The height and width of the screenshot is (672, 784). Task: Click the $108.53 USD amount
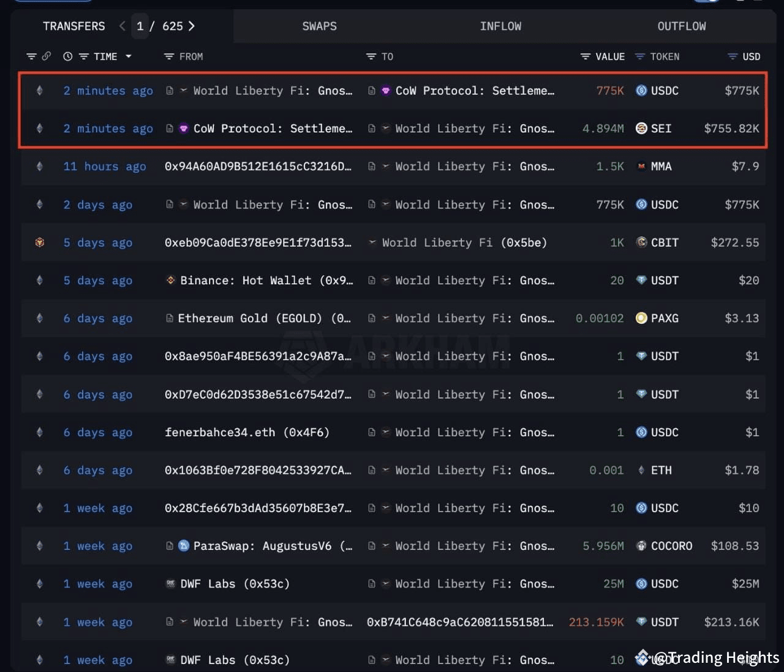tap(735, 546)
